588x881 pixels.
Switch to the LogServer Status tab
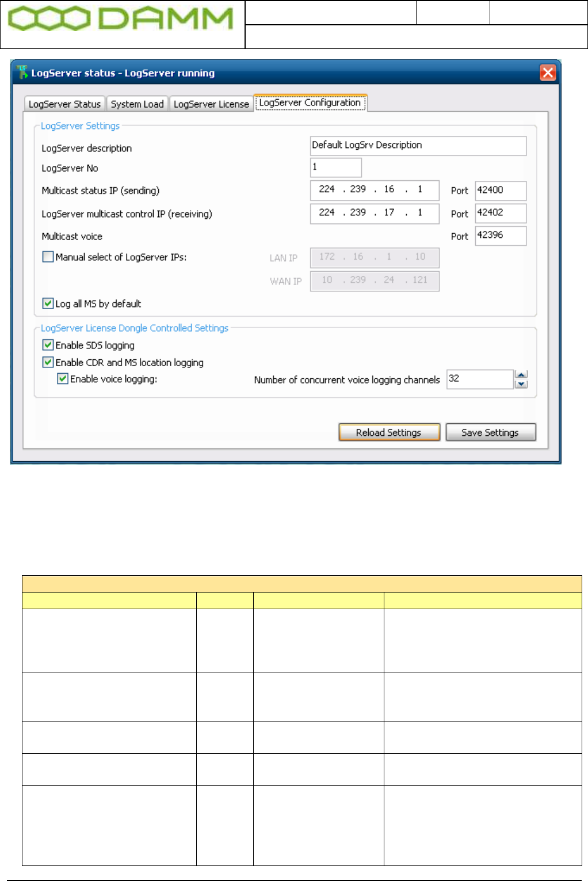click(x=64, y=104)
